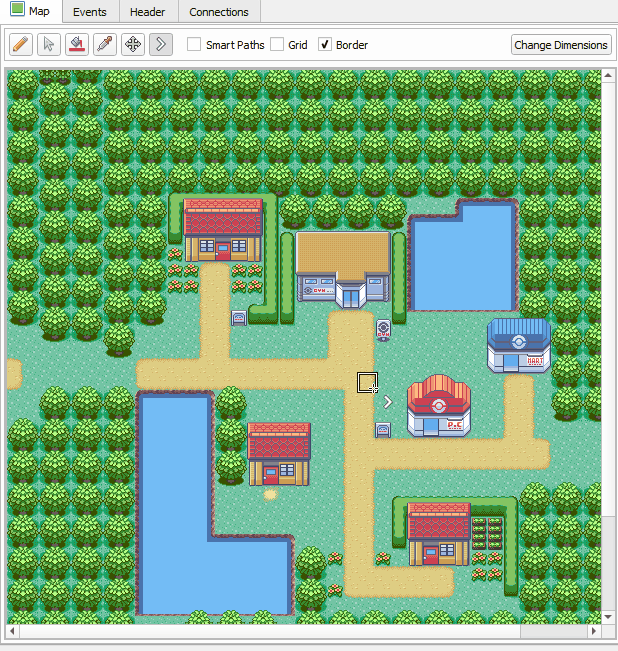Click the Poké Mart building on map
Screen dimensions: 618x651
(x=519, y=345)
